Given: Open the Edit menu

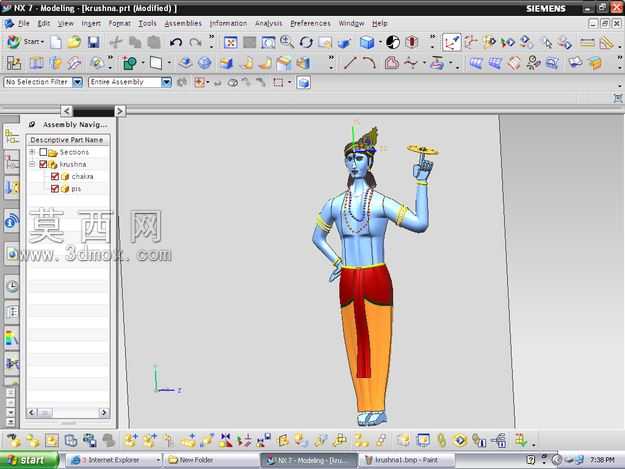Looking at the screenshot, I should [x=43, y=23].
